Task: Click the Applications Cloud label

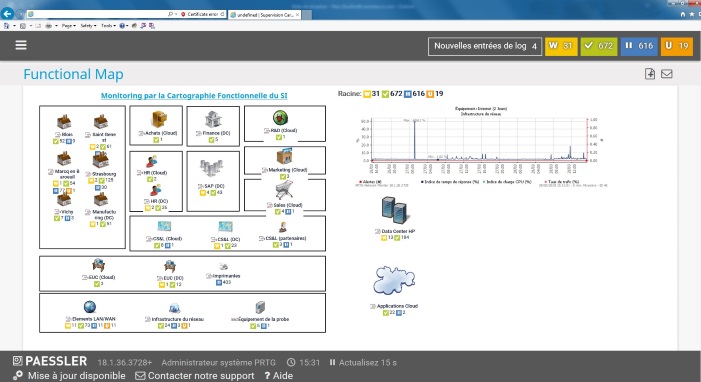Action: [x=397, y=306]
